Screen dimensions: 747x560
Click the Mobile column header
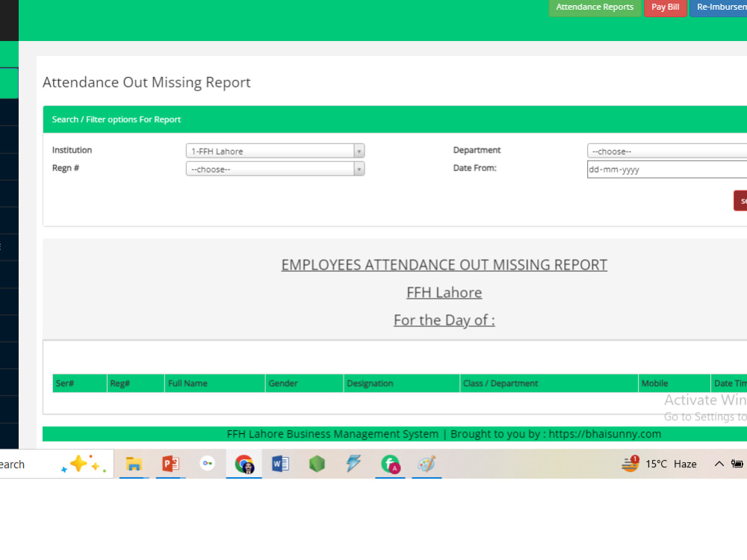674,383
